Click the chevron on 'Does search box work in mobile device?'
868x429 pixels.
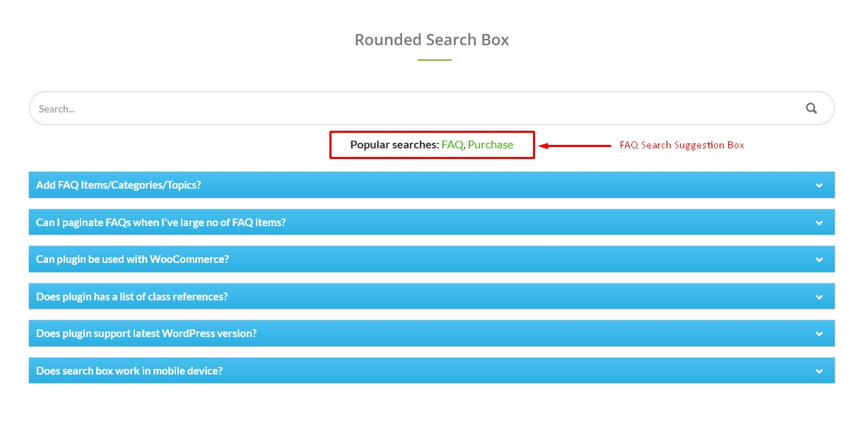tap(819, 370)
